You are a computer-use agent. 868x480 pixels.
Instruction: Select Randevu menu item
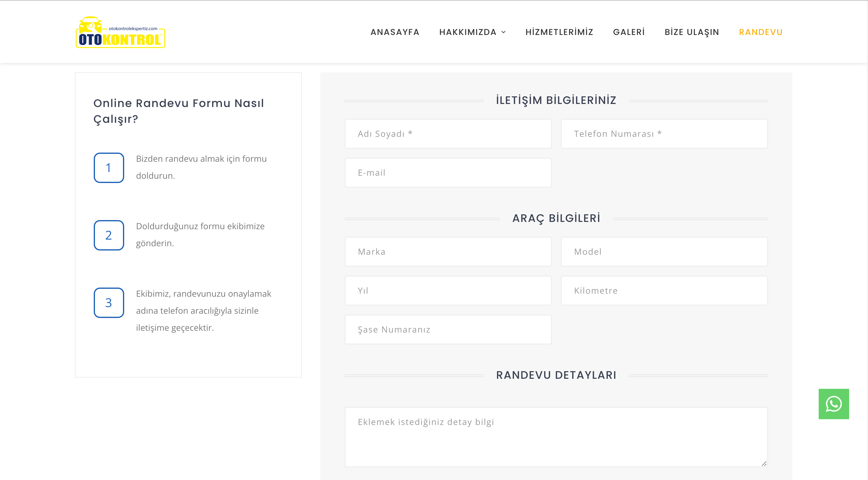pos(761,32)
